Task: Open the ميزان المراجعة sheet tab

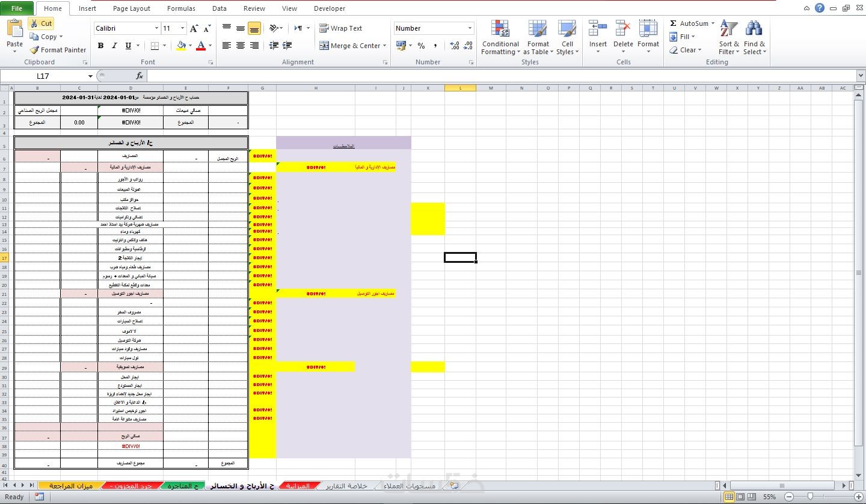Action: point(71,486)
